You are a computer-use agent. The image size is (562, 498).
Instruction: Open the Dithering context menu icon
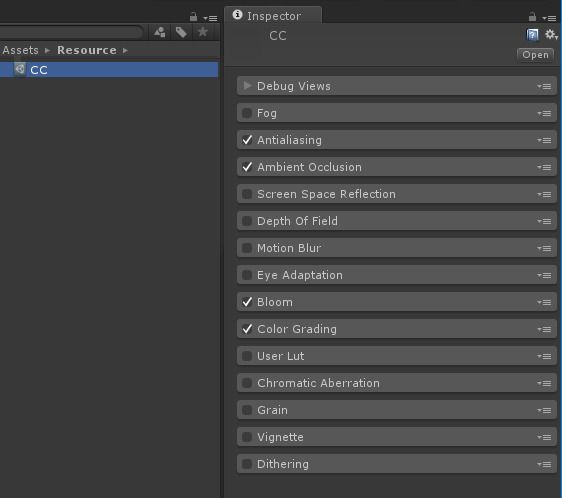tap(544, 464)
